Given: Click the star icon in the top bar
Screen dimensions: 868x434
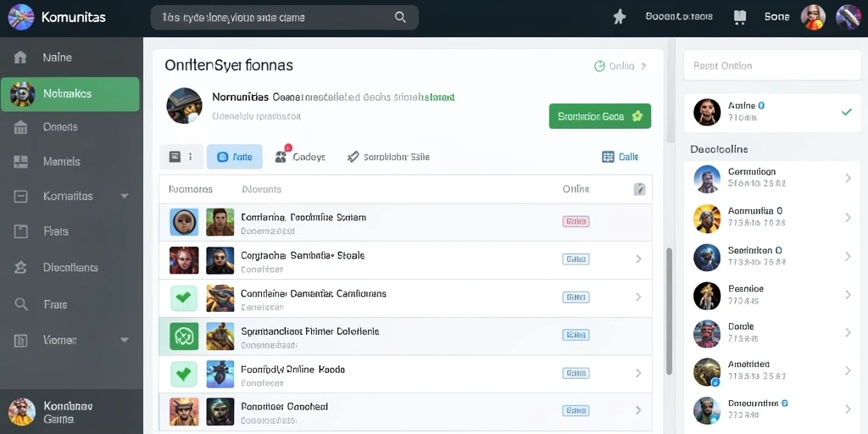Looking at the screenshot, I should tap(620, 17).
